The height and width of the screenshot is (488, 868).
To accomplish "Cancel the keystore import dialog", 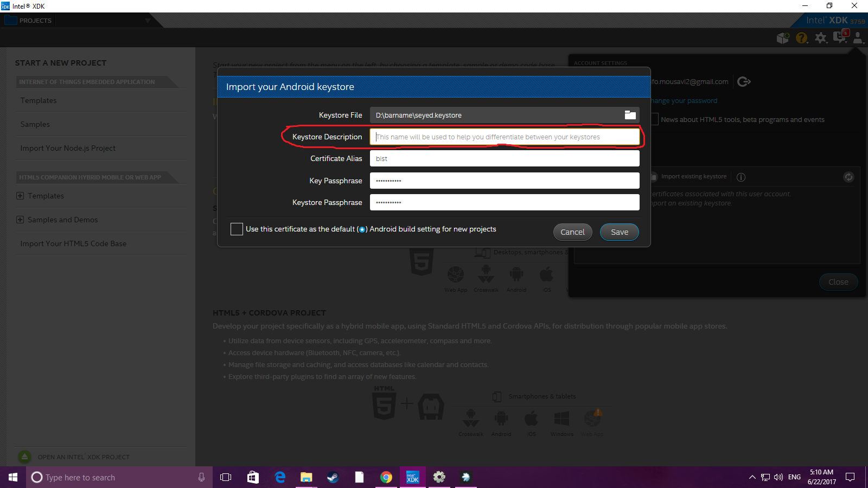I will [572, 232].
